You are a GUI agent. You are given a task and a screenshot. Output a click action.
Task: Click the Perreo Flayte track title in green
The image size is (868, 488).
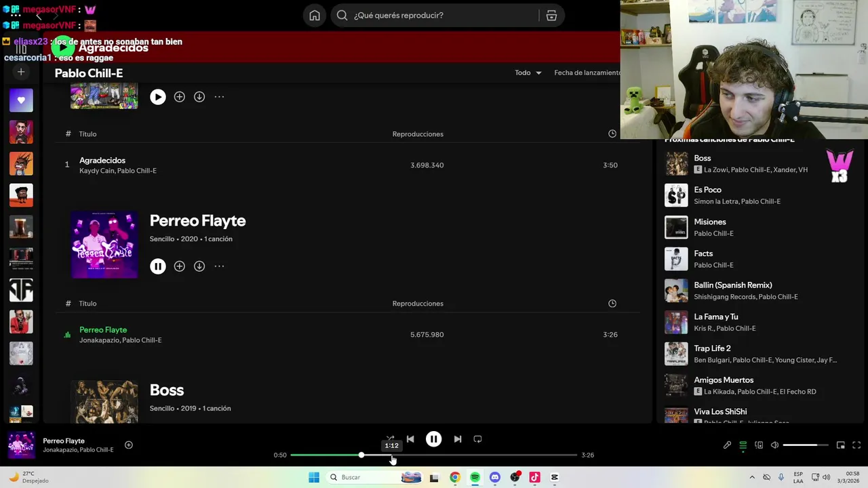coord(103,330)
